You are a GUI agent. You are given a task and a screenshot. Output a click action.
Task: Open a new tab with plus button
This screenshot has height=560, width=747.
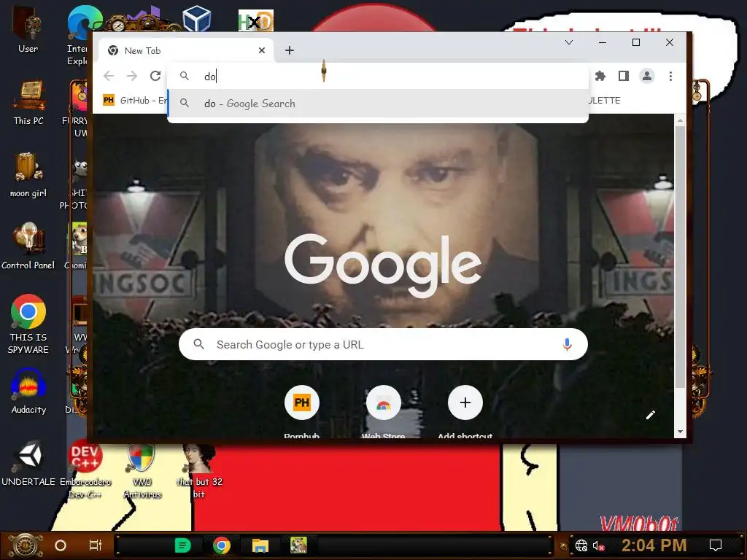[x=290, y=50]
